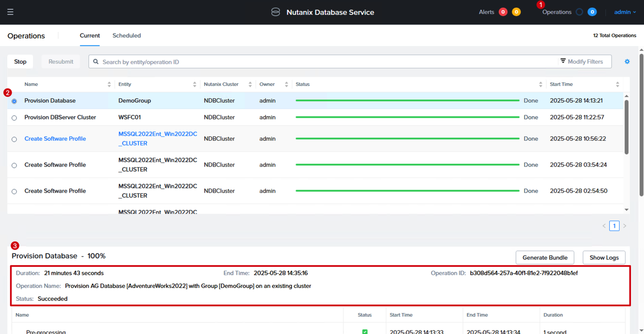Click Show Logs button
Viewport: 644px width, 334px height.
tap(604, 258)
